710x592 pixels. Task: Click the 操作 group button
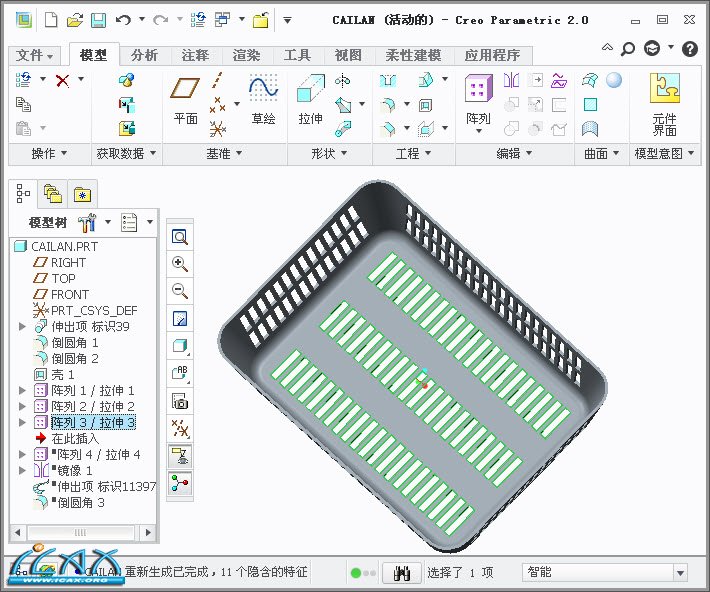[49, 153]
